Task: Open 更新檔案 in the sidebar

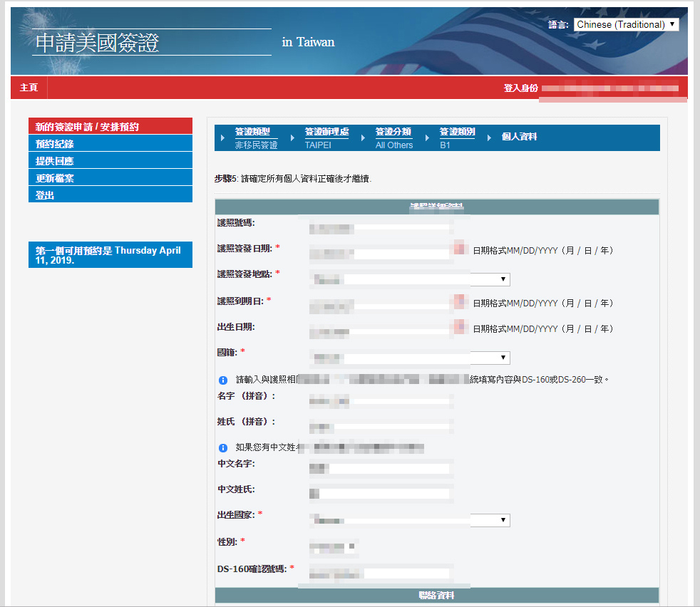Action: pyautogui.click(x=110, y=177)
